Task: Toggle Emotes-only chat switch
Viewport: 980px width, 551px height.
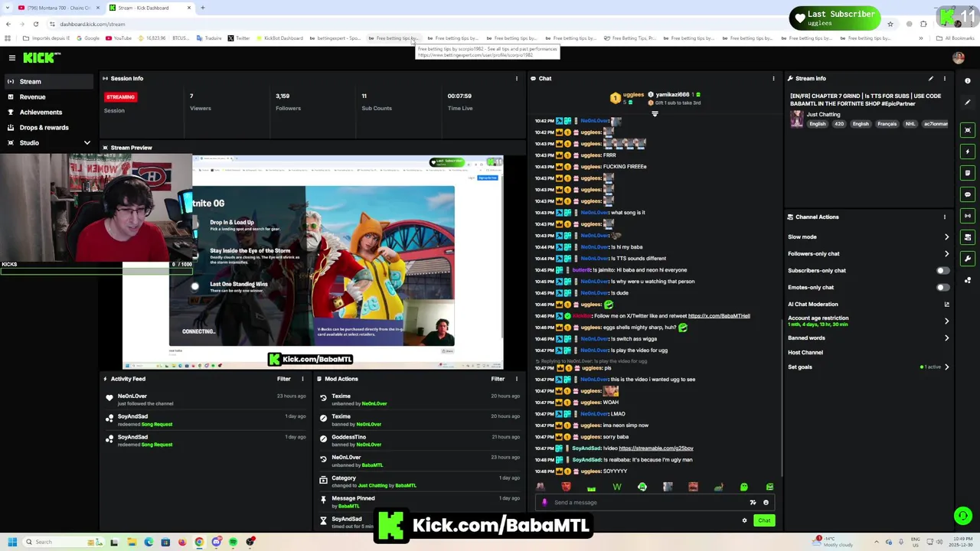Action: [x=942, y=287]
